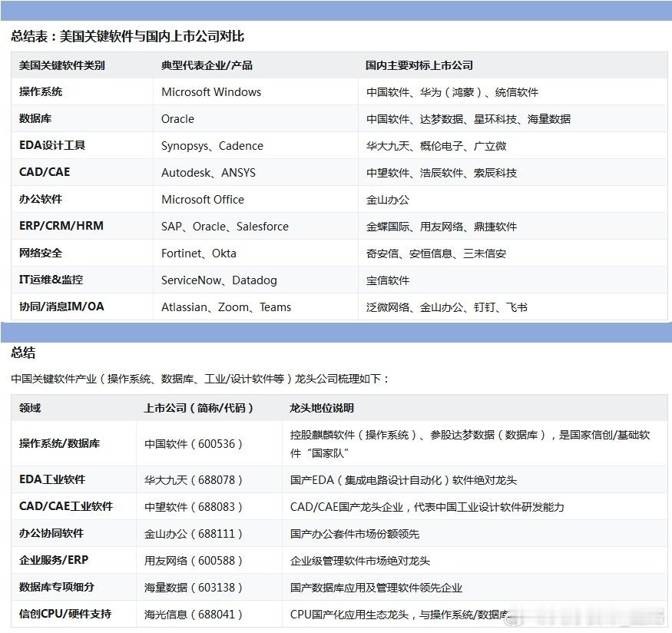Click the 'Oracle' cell in 数据库 row

coord(178,119)
